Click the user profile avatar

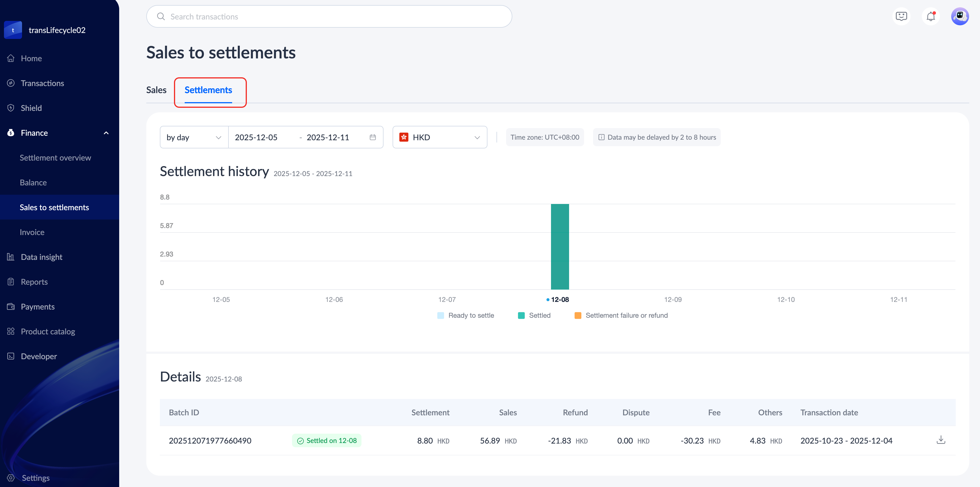pos(959,16)
